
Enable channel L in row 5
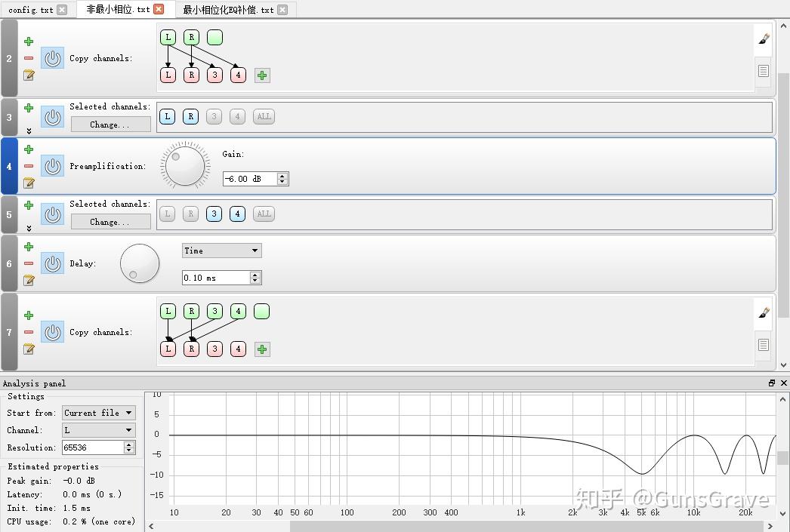(167, 214)
